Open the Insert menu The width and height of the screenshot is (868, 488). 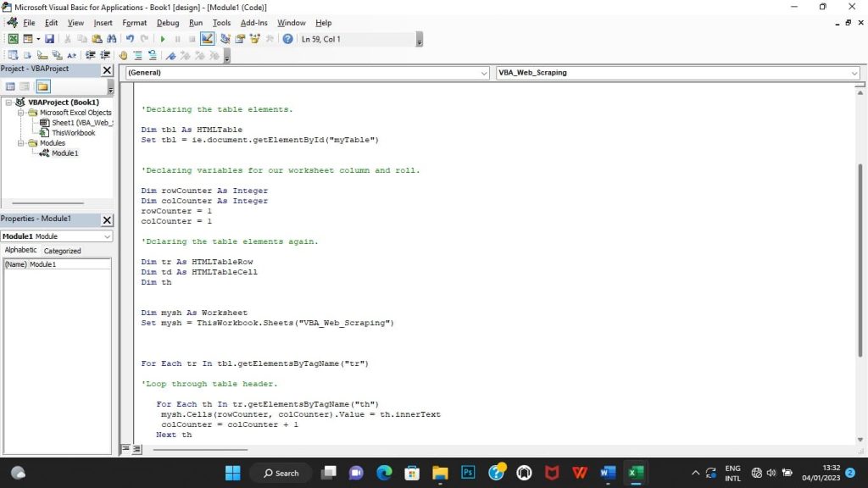[103, 23]
